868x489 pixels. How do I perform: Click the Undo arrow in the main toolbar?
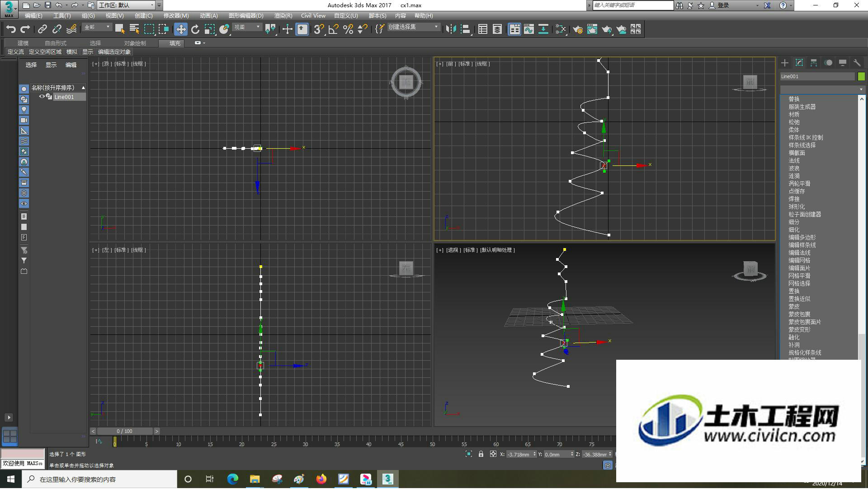(x=11, y=29)
